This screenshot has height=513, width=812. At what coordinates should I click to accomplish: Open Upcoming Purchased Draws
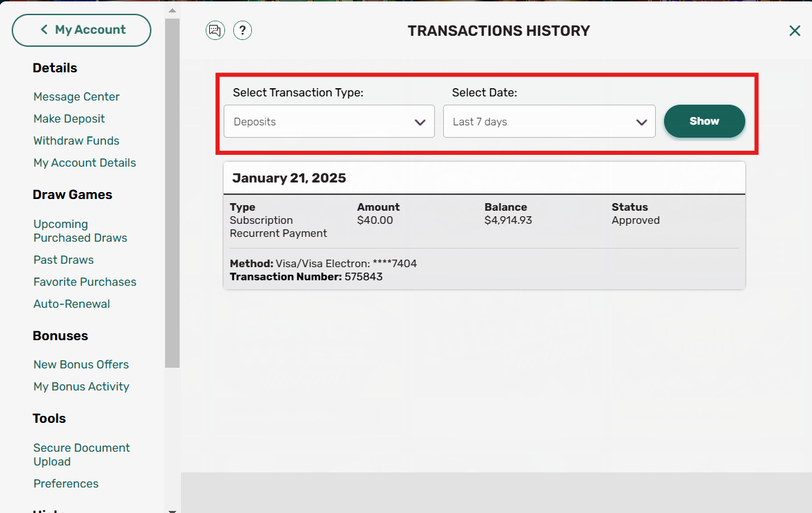point(80,231)
